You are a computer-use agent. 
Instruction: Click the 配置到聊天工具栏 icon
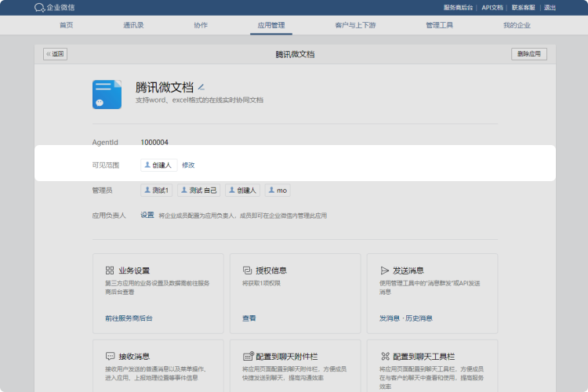(385, 356)
